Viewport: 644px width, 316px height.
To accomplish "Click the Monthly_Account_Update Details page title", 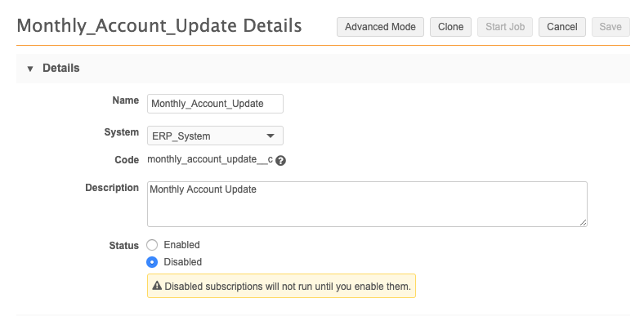I will [159, 26].
